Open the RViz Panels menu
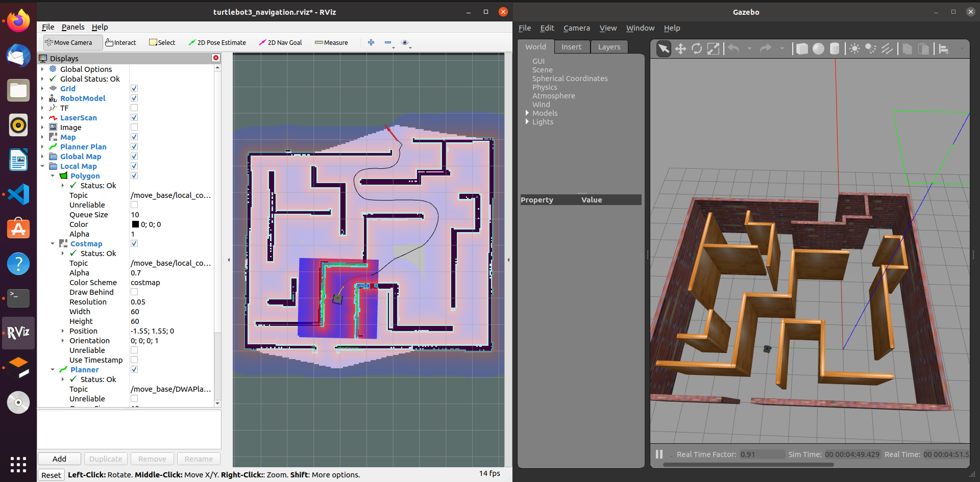 point(73,27)
